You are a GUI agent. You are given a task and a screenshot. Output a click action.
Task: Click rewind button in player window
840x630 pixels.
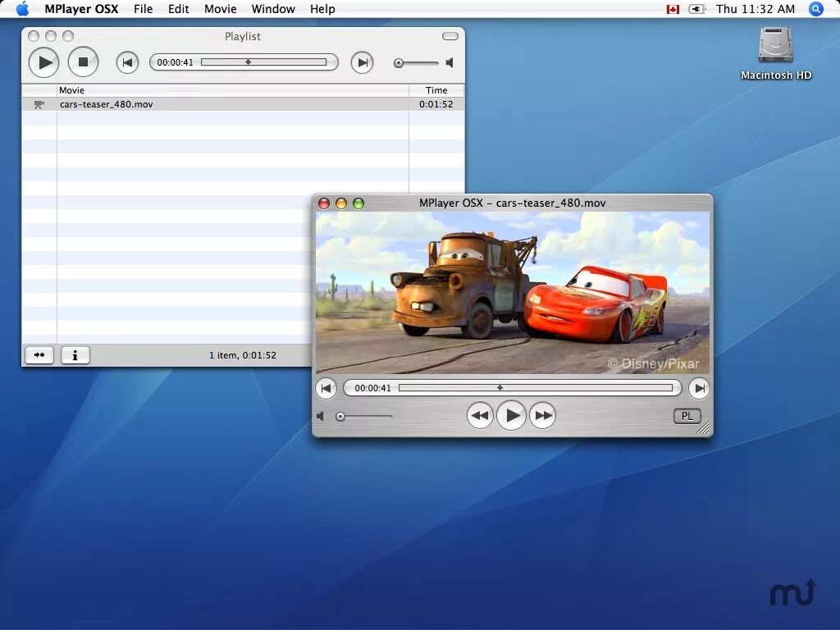(x=480, y=415)
